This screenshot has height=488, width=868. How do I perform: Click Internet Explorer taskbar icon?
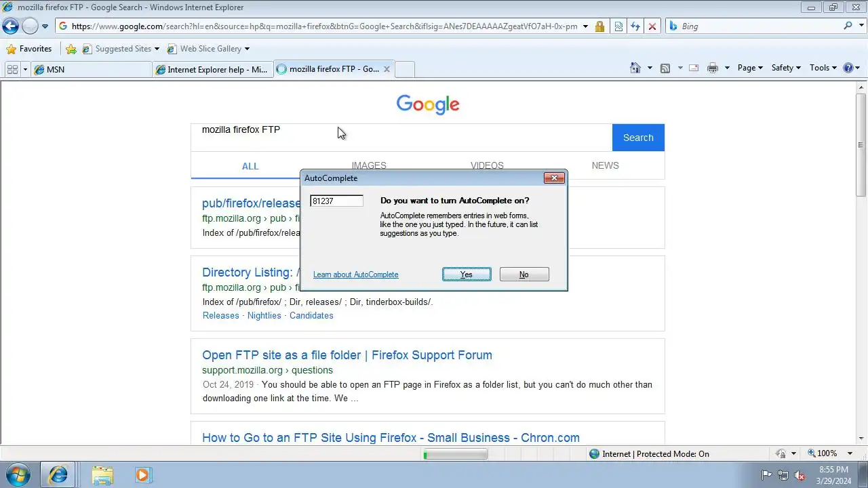click(58, 475)
